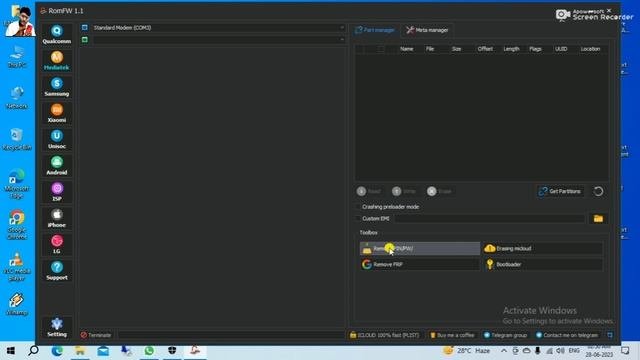
Task: Click the refresh circular arrow icon
Action: (x=598, y=191)
